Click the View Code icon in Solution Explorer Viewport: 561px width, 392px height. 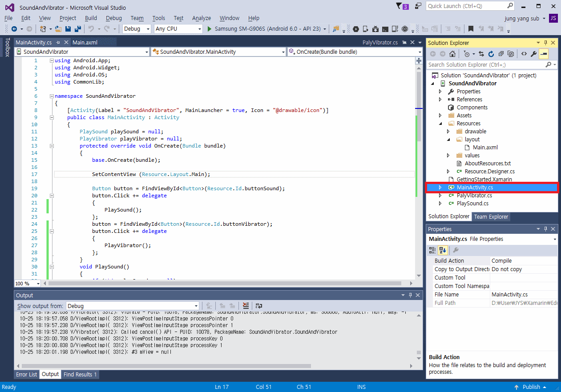point(524,54)
